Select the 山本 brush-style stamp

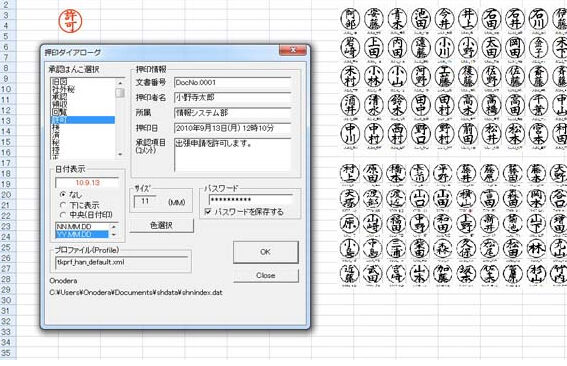point(420,274)
